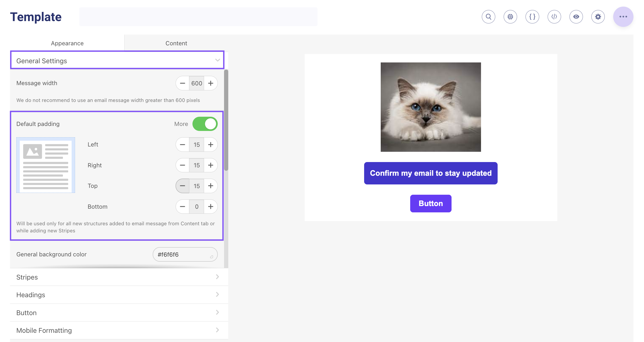
Task: Switch to the Appearance tab
Action: coord(67,43)
